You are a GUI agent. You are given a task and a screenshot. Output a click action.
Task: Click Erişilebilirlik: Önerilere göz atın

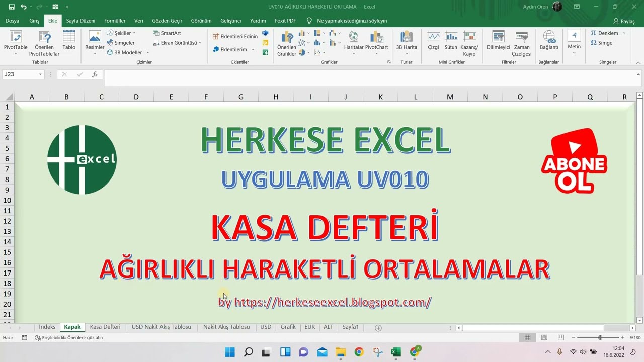point(68,338)
